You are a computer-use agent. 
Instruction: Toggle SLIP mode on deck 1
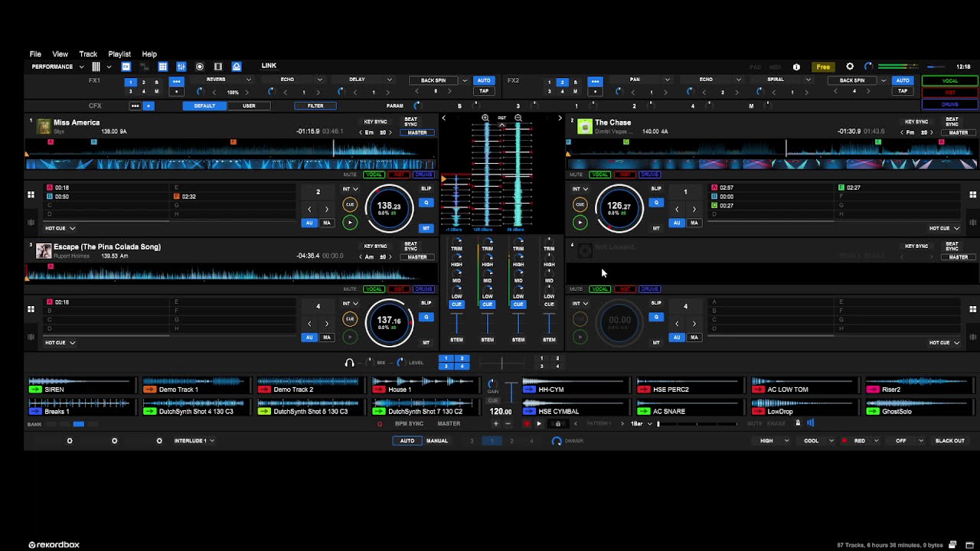[x=426, y=188]
